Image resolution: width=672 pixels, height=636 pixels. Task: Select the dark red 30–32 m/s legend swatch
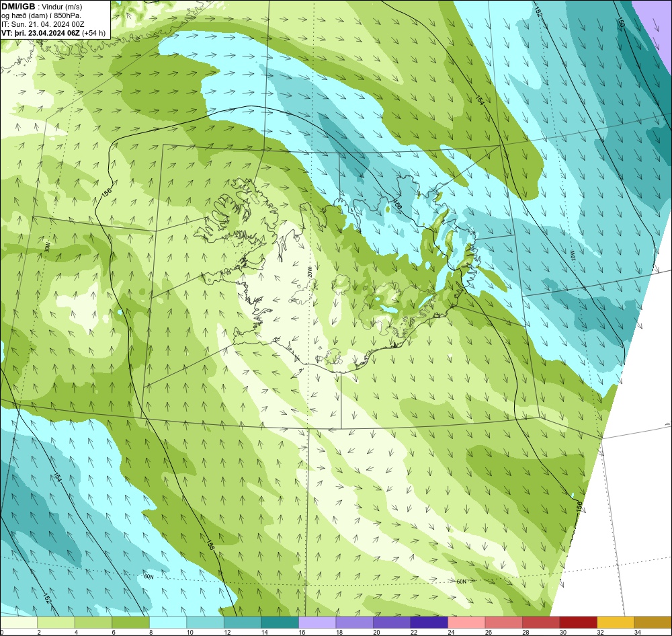coord(578,623)
